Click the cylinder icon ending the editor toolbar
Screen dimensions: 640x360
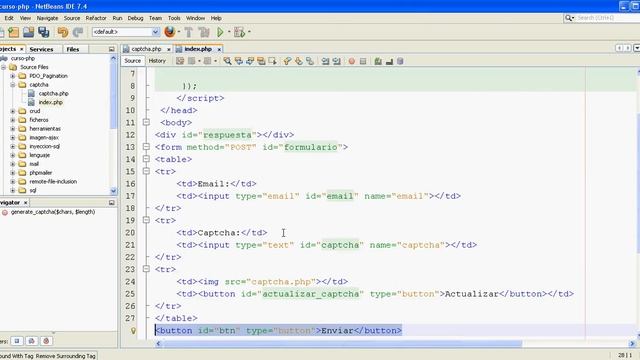(x=400, y=61)
